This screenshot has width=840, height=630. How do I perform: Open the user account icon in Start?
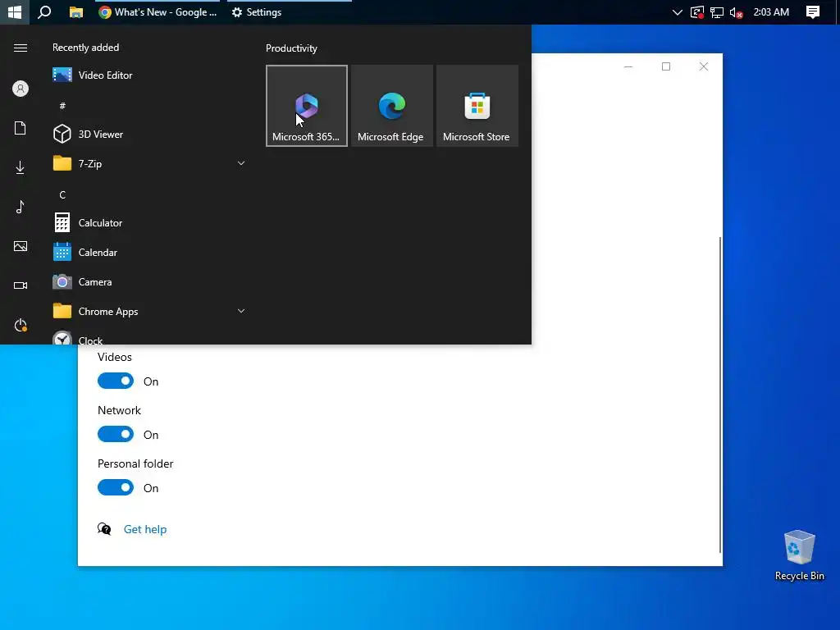[x=21, y=89]
